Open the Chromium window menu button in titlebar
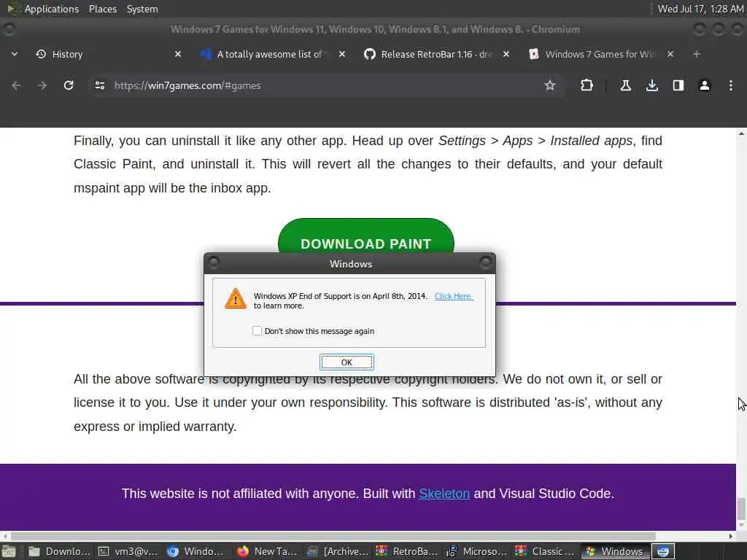The width and height of the screenshot is (747, 560). (9, 29)
